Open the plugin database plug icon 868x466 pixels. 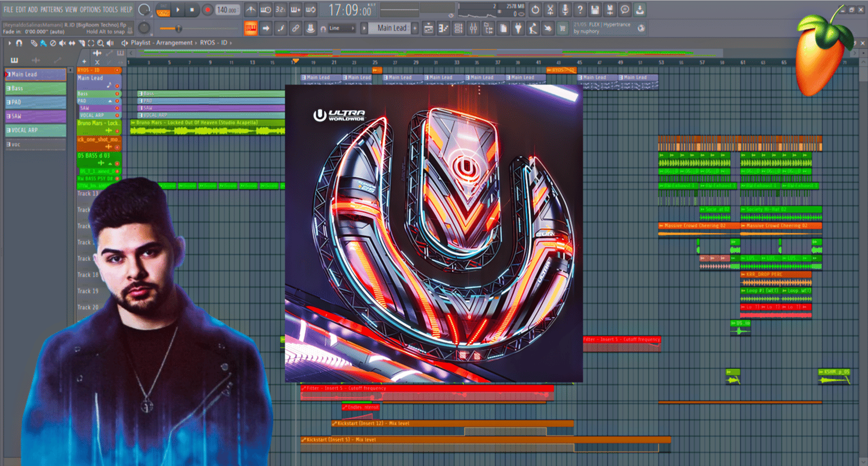(518, 28)
